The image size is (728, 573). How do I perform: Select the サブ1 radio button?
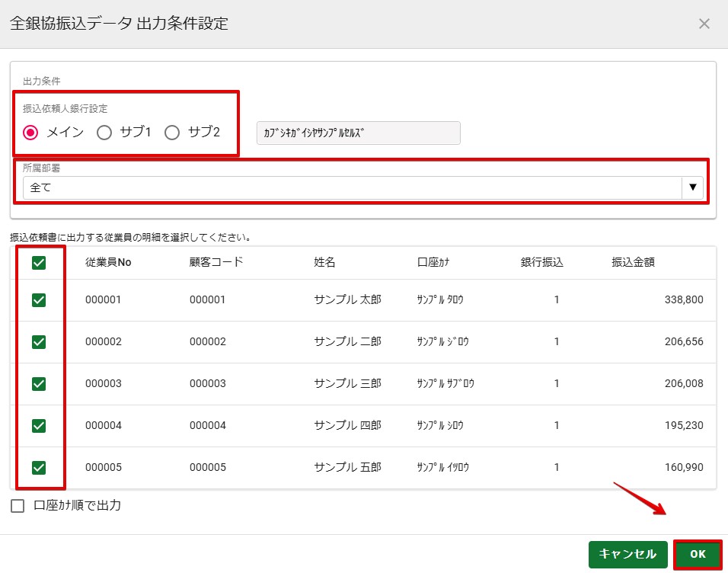[104, 133]
